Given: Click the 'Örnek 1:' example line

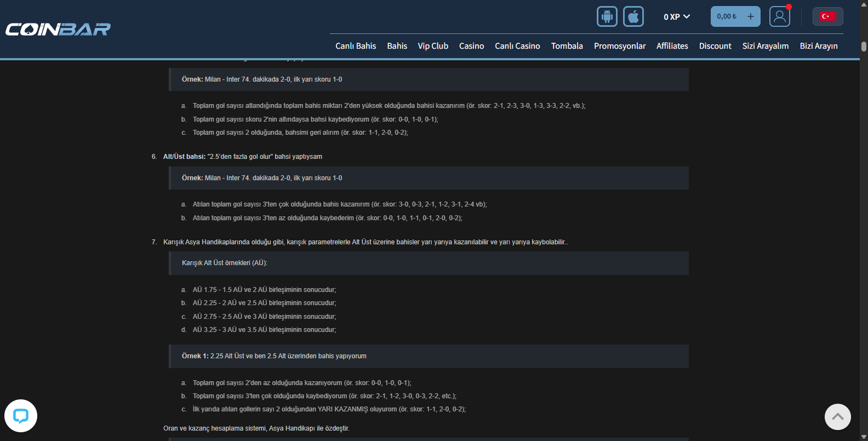Looking at the screenshot, I should 429,356.
